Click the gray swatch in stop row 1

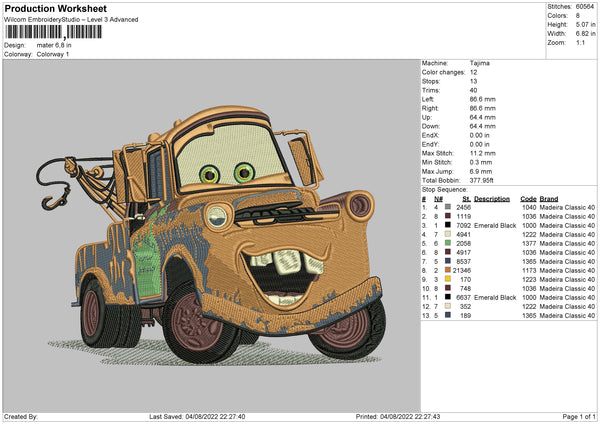(x=447, y=207)
